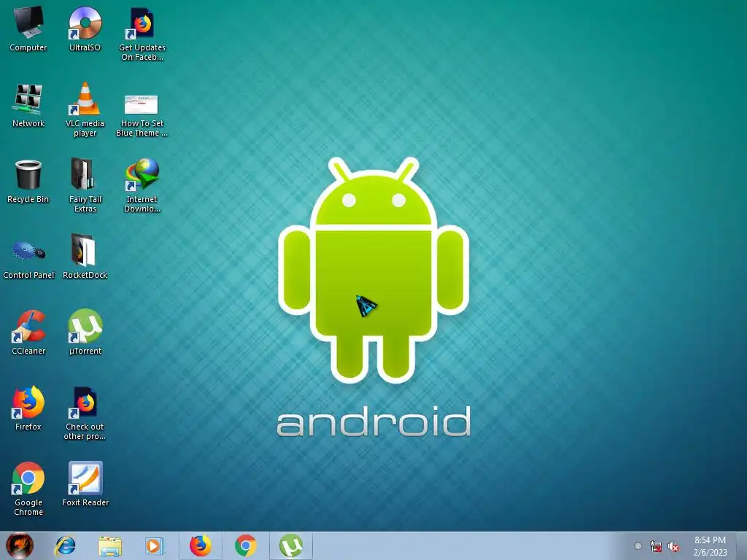
Task: Switch to Chrome in taskbar
Action: pos(246,545)
